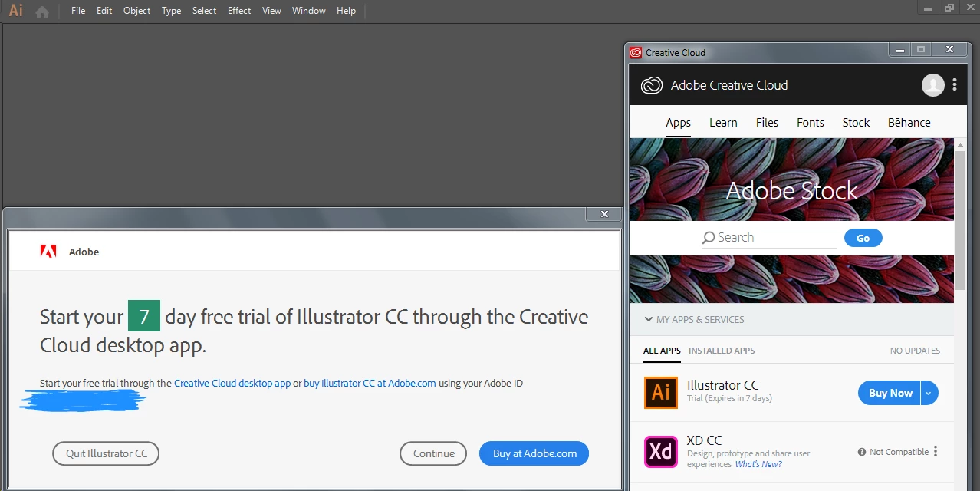The height and width of the screenshot is (491, 980).
Task: Click the Quit Illustrator CC button
Action: [106, 453]
